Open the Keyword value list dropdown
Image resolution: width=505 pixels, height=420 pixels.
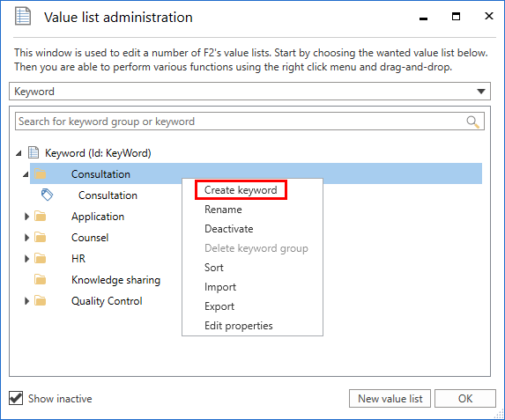pos(481,92)
